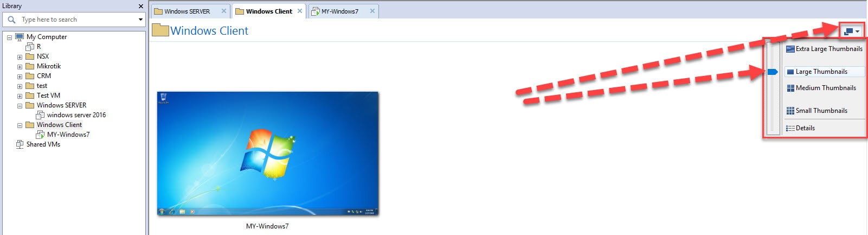This screenshot has width=868, height=235.
Task: Switch to the Windows SERVER tab
Action: tap(187, 11)
